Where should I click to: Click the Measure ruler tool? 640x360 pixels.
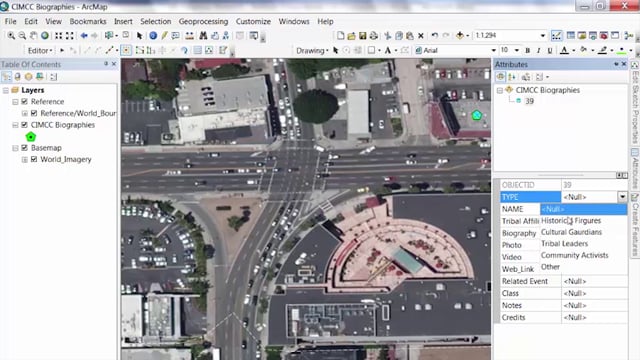(189, 36)
